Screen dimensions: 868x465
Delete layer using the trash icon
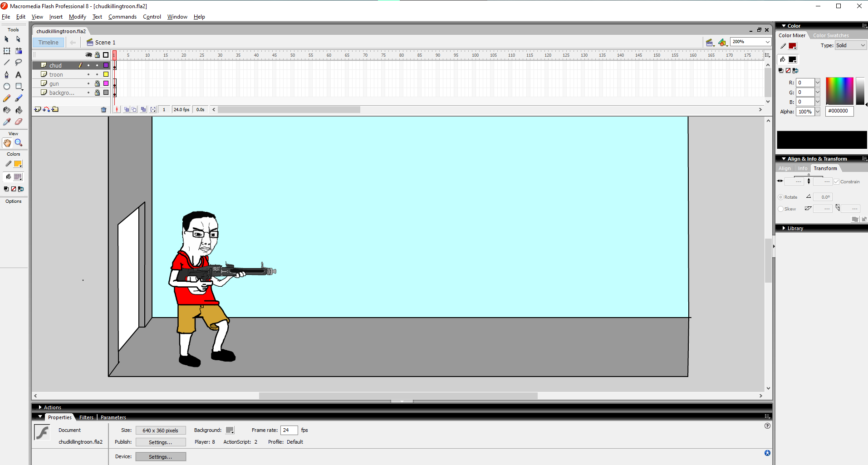click(x=103, y=109)
